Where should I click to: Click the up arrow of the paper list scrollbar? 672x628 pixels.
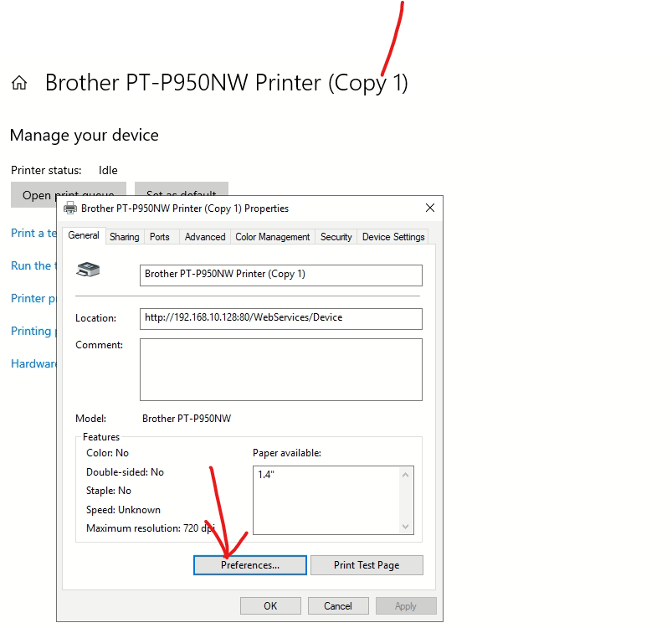[x=405, y=475]
